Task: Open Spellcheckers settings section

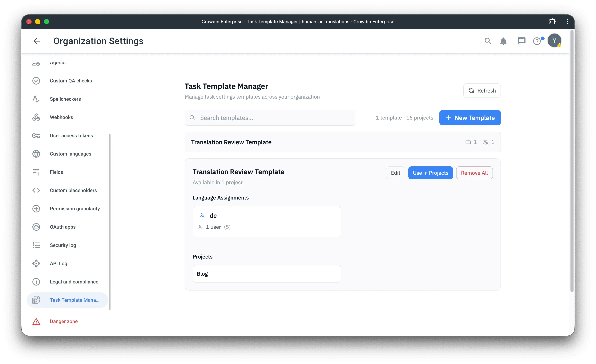Action: [65, 99]
